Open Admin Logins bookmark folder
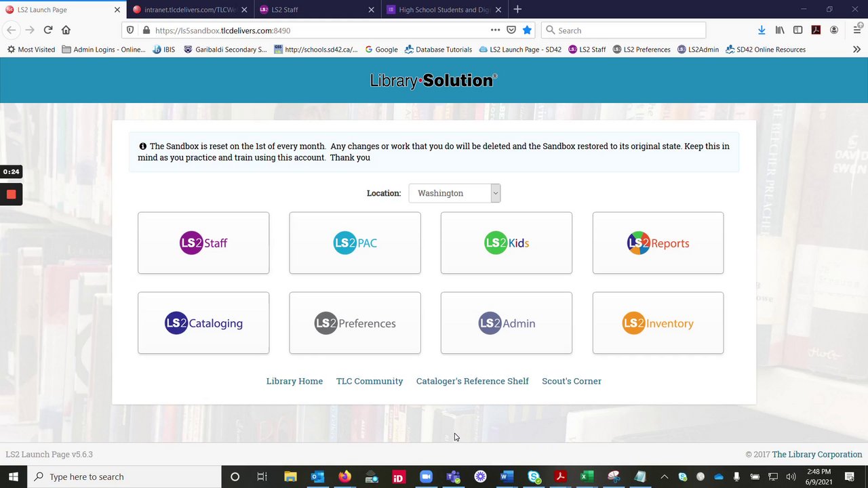Viewport: 868px width, 488px height. (104, 49)
